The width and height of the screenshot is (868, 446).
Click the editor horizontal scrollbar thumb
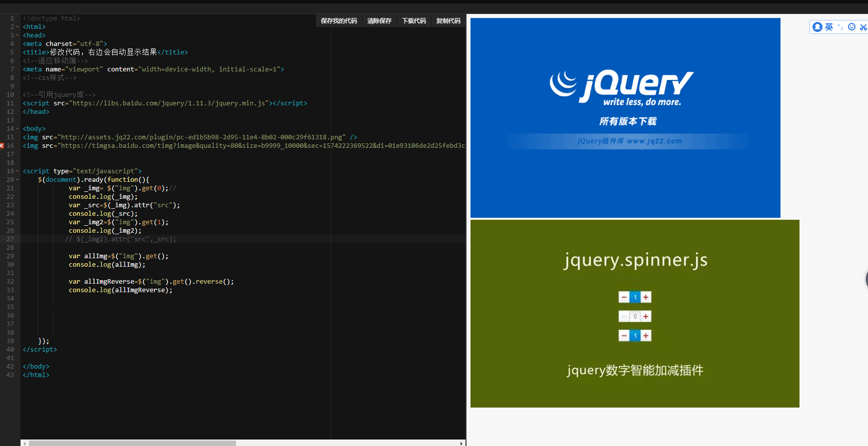tap(132, 443)
